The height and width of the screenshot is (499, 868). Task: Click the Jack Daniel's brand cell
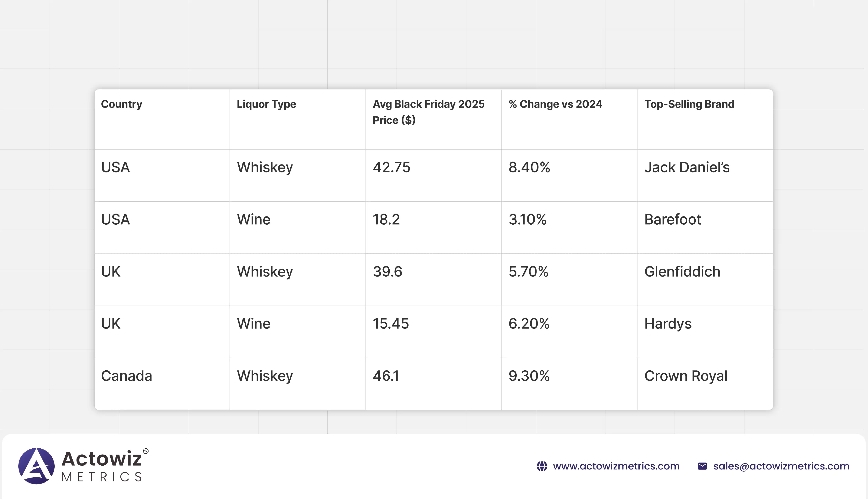687,168
